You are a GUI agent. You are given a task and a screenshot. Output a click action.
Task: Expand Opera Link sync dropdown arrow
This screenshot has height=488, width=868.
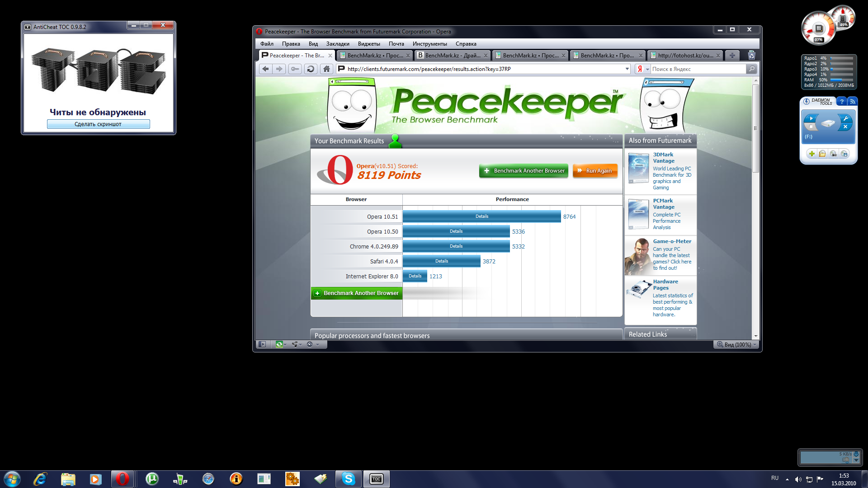(x=285, y=345)
